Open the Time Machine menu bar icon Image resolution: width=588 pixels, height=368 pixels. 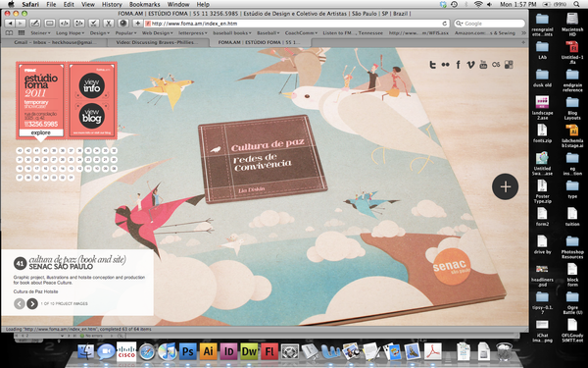pyautogui.click(x=454, y=4)
